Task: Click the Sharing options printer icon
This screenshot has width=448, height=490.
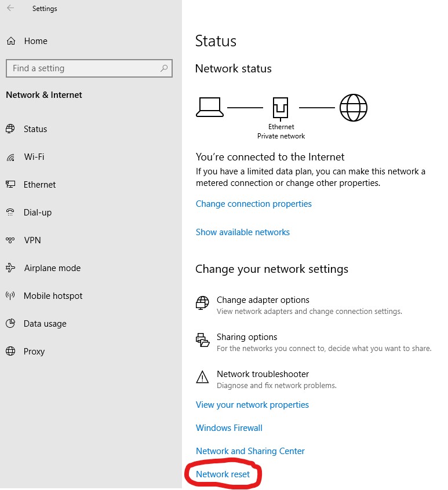Action: (x=202, y=341)
